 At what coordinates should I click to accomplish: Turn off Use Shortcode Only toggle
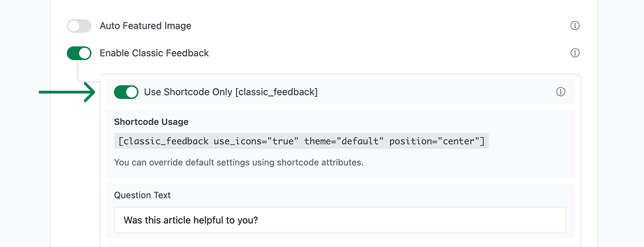point(126,92)
